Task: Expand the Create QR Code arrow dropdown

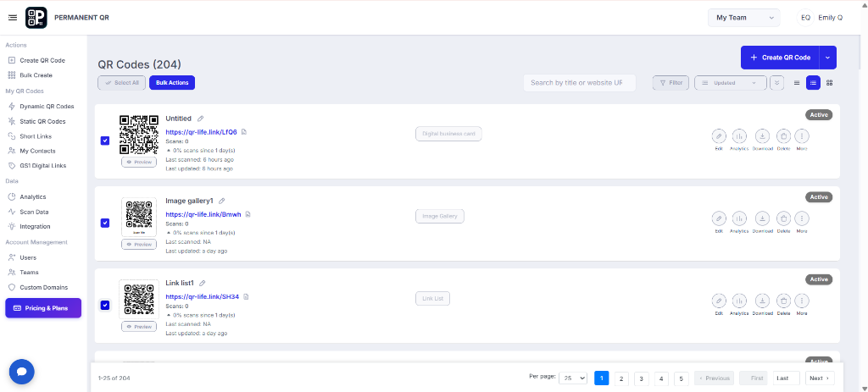Action: 827,58
